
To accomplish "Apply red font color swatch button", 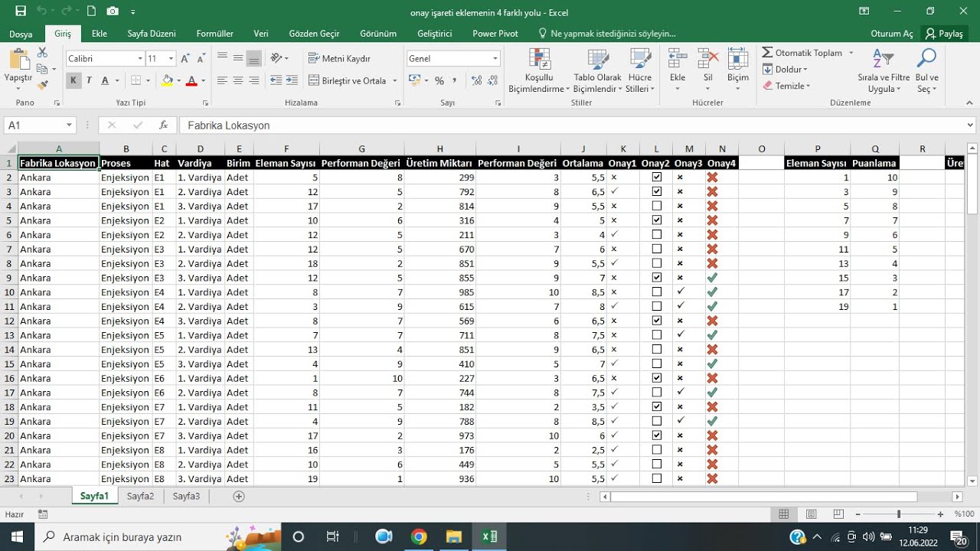I will pos(191,80).
